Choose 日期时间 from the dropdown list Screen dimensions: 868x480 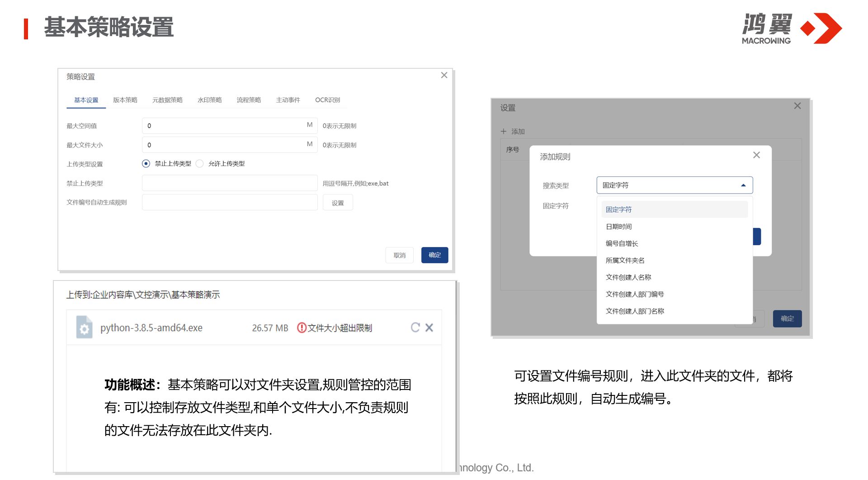tap(618, 227)
